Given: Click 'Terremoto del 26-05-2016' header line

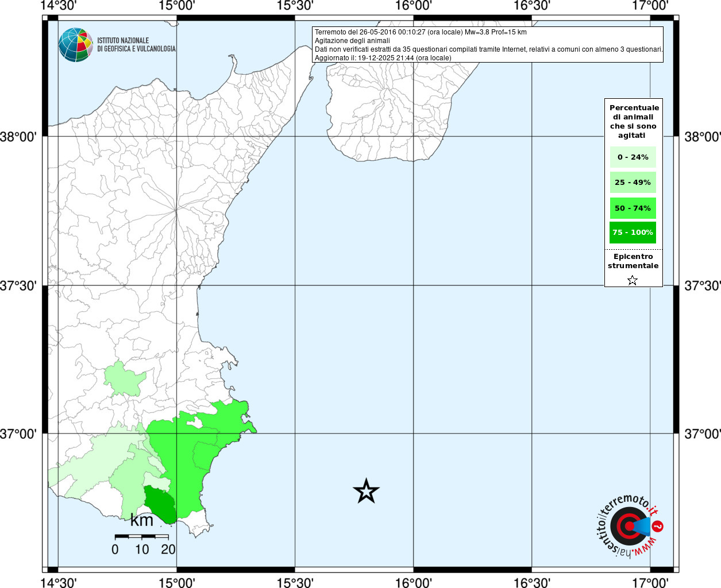Looking at the screenshot, I should (421, 32).
